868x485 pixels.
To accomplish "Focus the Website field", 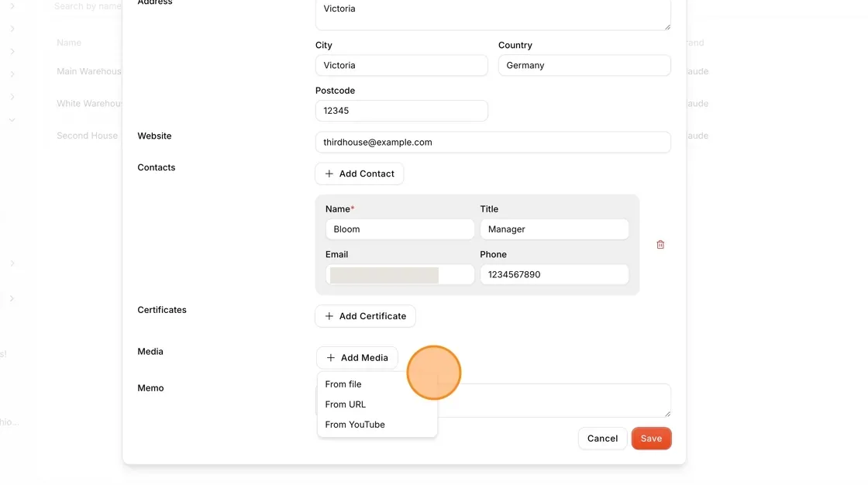I will tap(493, 143).
